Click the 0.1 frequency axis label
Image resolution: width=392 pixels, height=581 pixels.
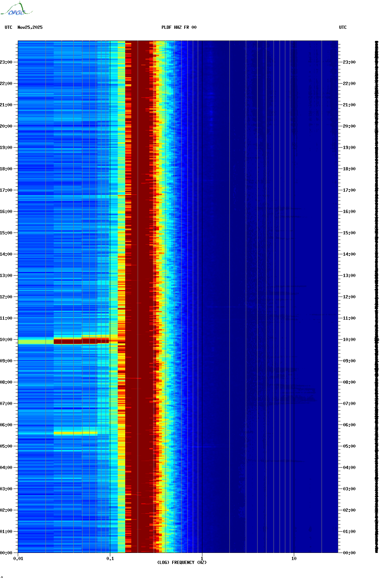[x=110, y=559]
